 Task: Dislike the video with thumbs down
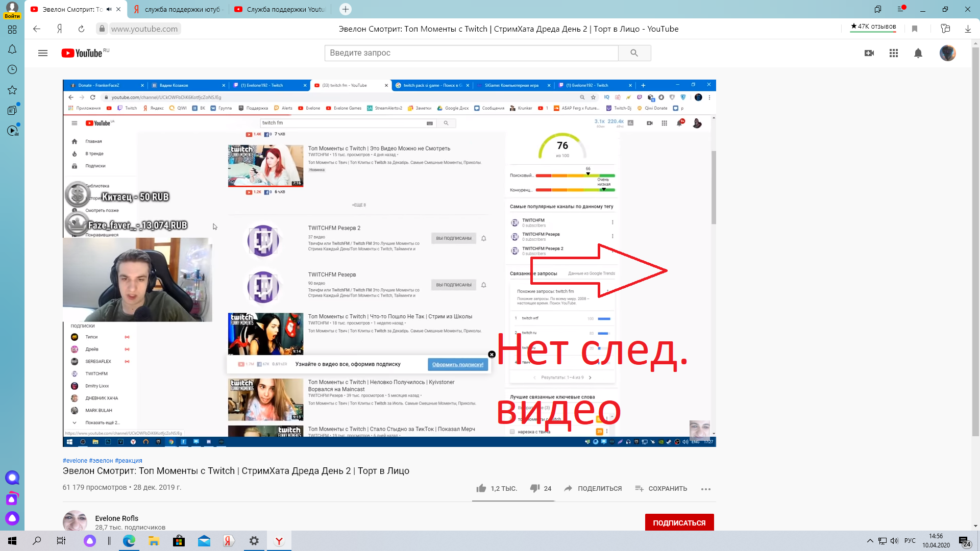coord(535,488)
